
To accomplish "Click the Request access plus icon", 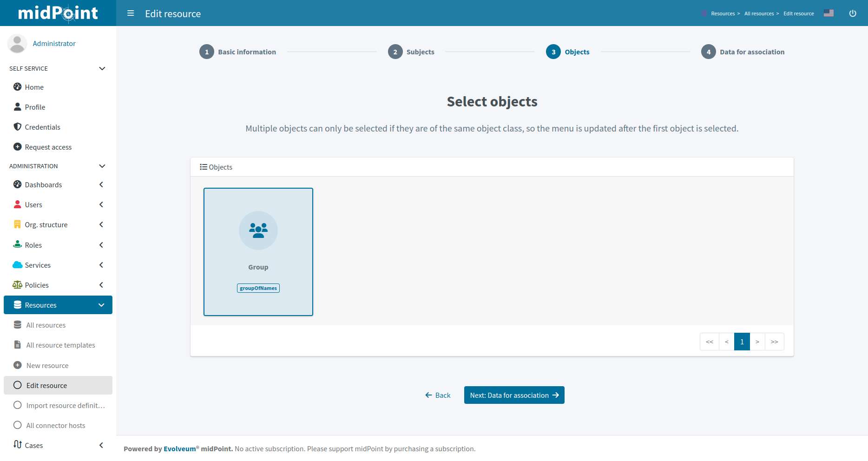I will (x=18, y=147).
